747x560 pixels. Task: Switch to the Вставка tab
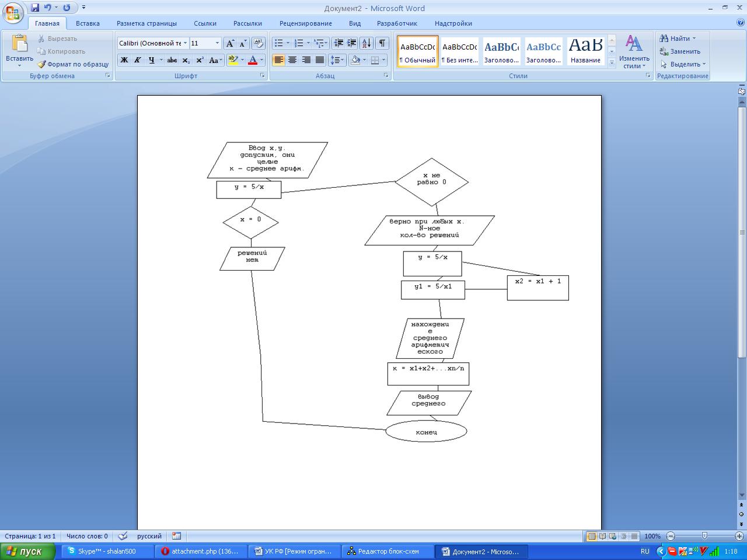pyautogui.click(x=88, y=23)
